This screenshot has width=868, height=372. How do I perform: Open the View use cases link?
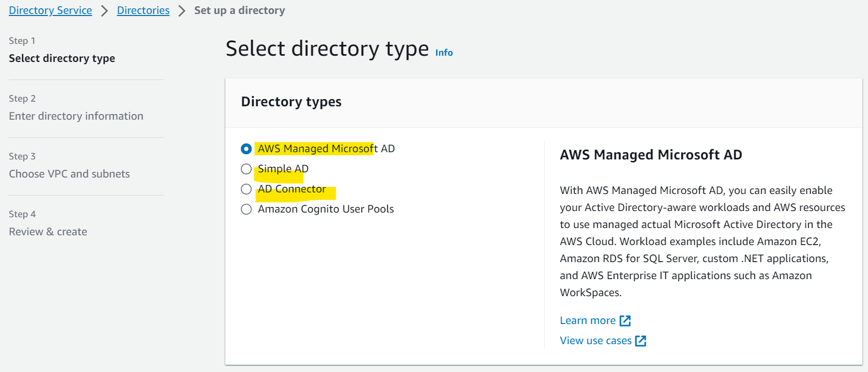(596, 341)
